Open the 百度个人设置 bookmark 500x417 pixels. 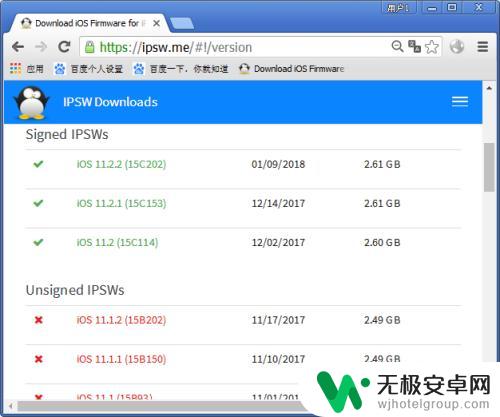(89, 69)
